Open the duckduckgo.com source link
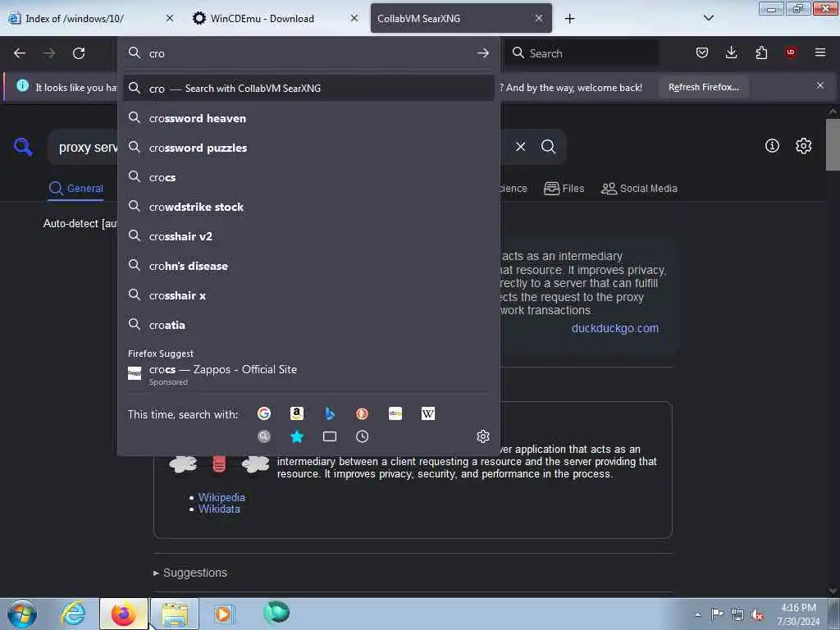840x630 pixels. pyautogui.click(x=614, y=328)
